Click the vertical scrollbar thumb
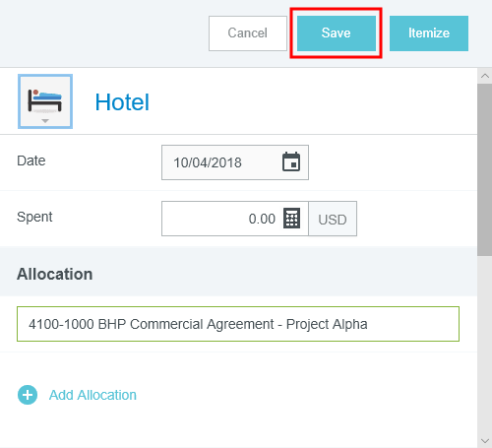492x448 pixels. click(x=485, y=169)
